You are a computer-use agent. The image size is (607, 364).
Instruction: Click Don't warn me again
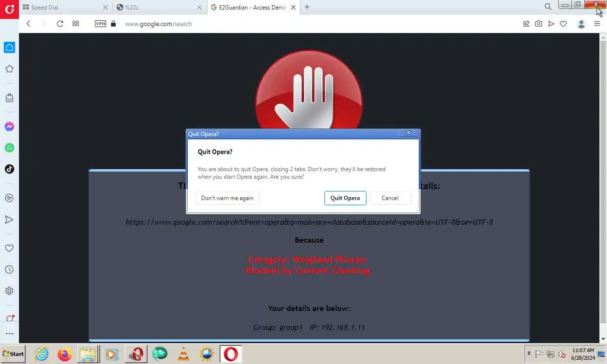(227, 198)
